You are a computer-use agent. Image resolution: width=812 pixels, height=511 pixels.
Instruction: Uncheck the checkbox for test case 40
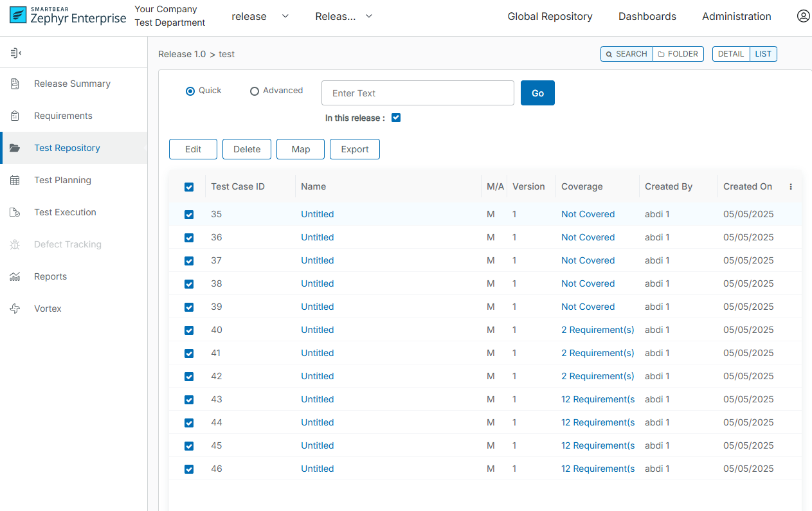(x=189, y=330)
